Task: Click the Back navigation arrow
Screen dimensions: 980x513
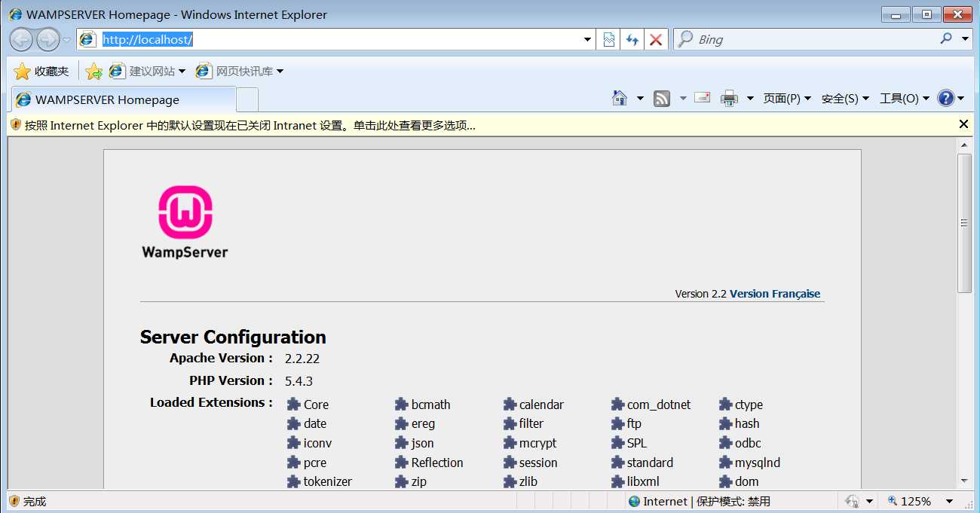Action: coord(21,39)
